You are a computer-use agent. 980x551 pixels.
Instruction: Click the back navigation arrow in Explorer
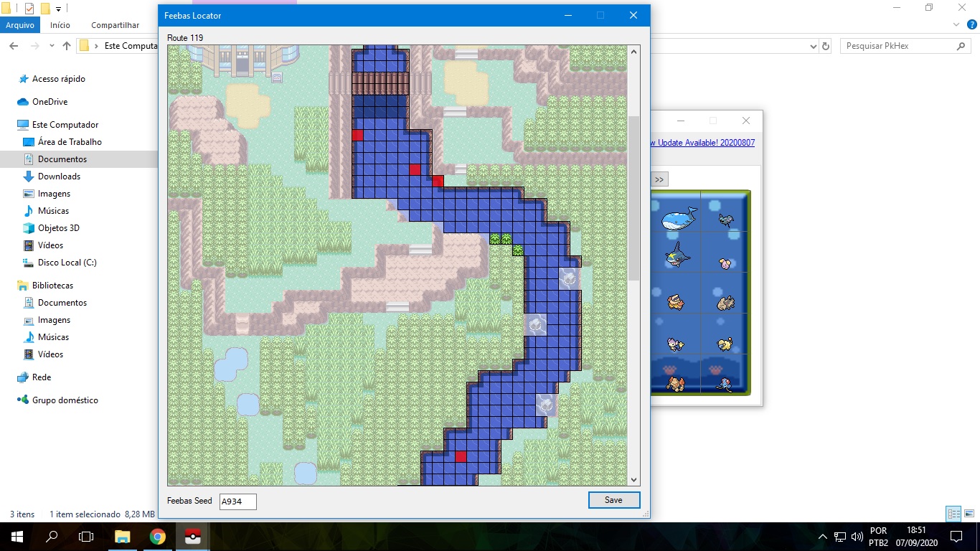point(14,45)
